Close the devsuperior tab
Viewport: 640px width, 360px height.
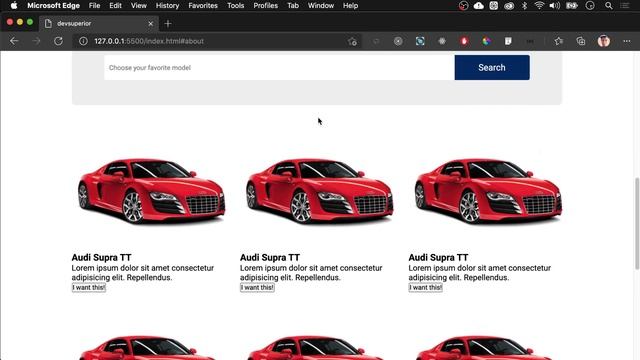tap(151, 24)
